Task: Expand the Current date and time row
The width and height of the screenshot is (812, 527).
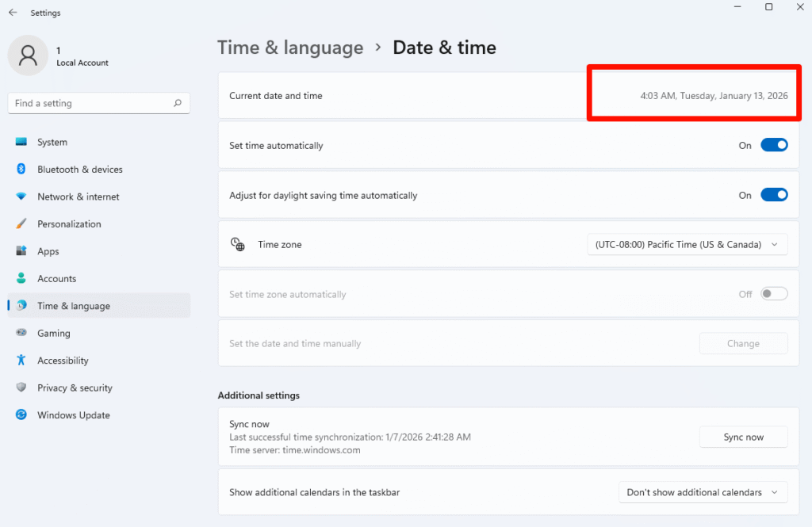Action: [x=507, y=94]
